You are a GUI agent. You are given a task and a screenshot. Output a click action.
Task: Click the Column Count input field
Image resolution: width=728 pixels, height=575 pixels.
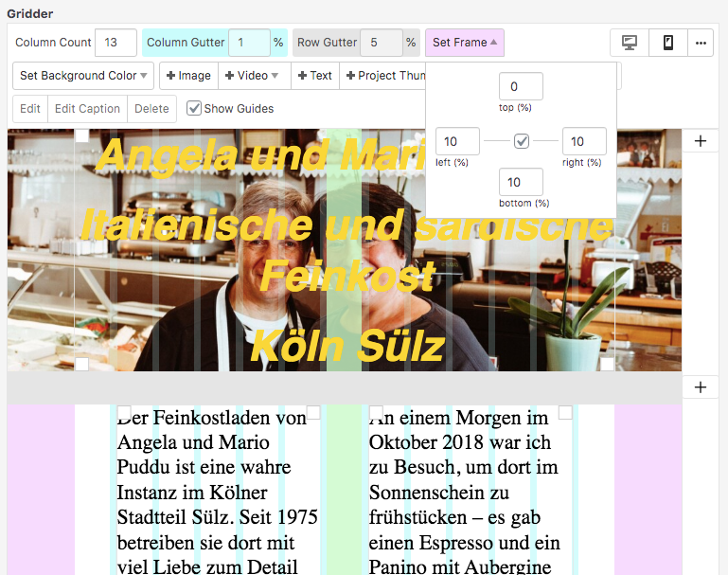116,43
